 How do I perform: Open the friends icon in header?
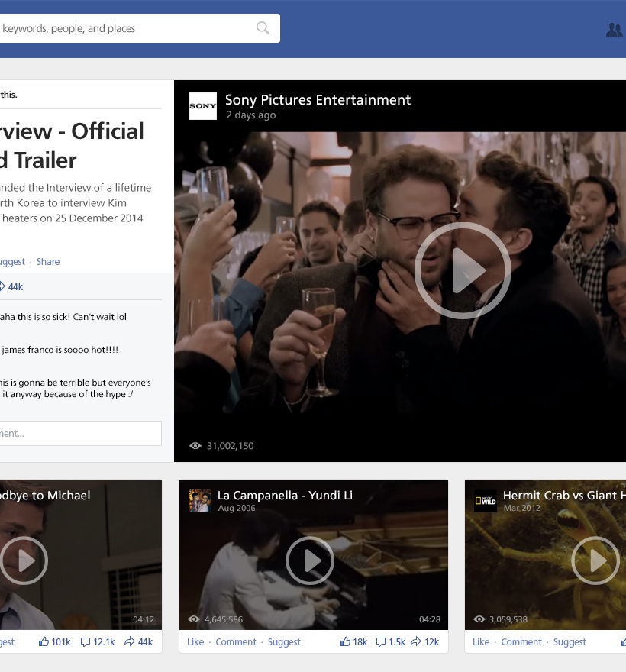(614, 30)
